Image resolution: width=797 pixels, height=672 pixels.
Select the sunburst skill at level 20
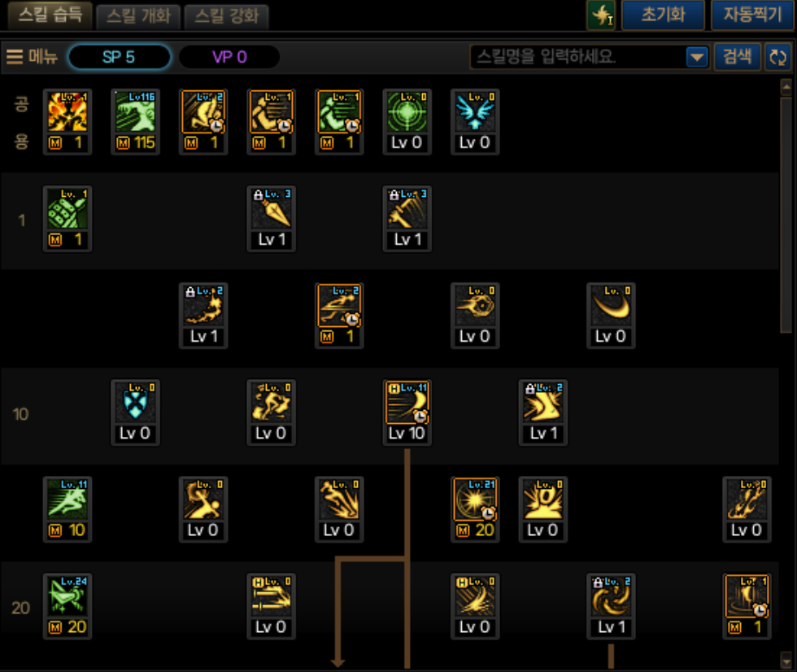(475, 500)
